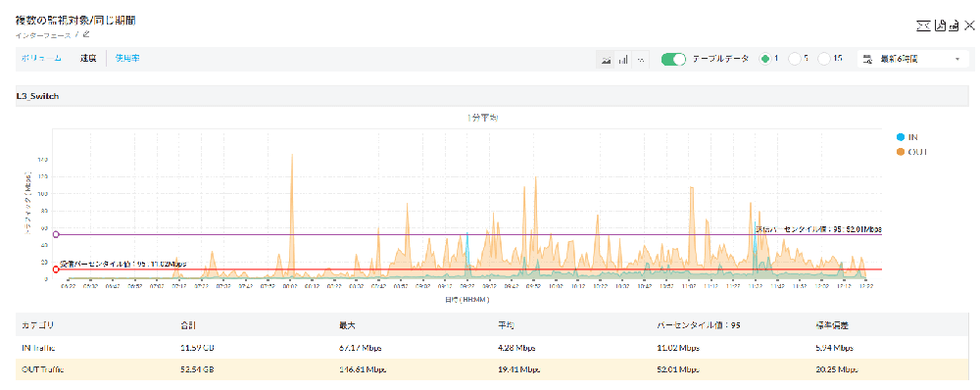Screen dimensions: 980x390
Task: Open the ボリューム tab
Action: point(40,58)
